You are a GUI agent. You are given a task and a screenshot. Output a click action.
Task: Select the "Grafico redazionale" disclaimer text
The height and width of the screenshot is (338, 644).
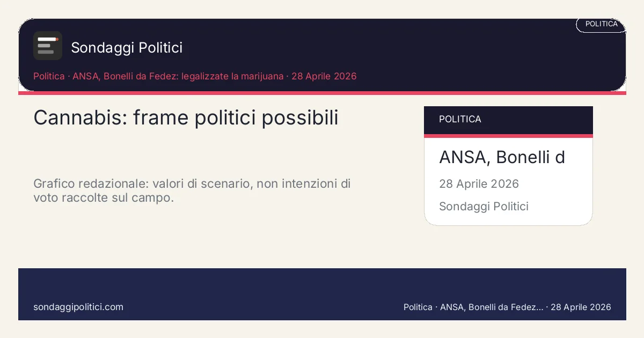point(192,191)
